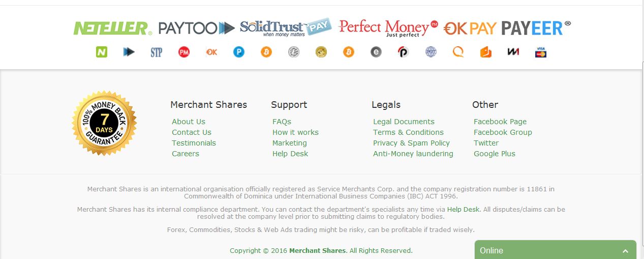Click Merchant Shares link in copyright line

point(317,250)
